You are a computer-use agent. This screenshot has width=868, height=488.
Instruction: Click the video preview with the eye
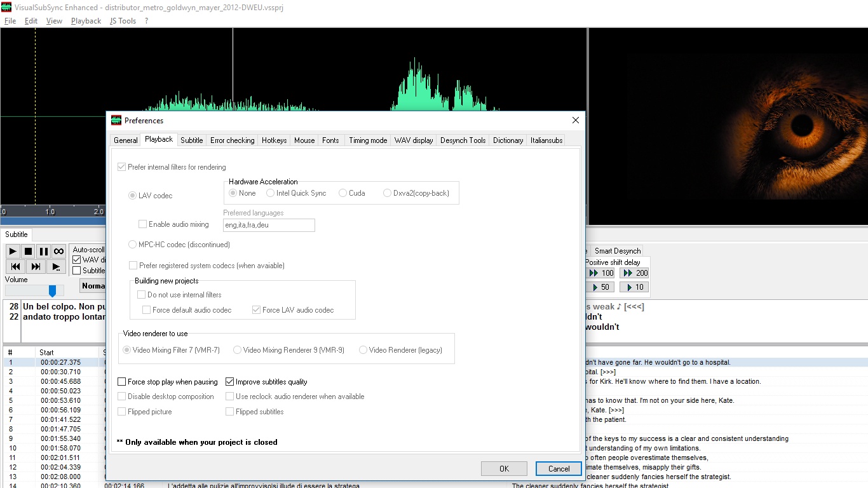pos(728,126)
